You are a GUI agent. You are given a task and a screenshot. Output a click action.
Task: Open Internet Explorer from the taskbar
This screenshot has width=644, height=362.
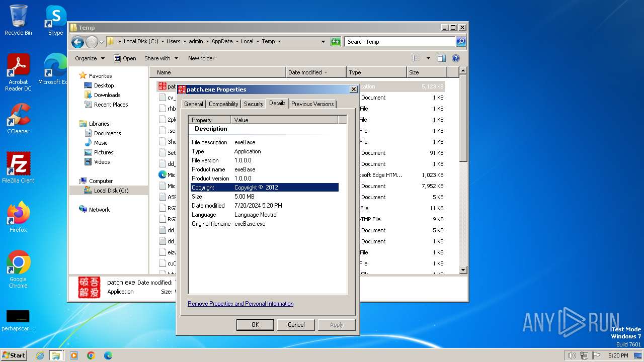pos(40,355)
